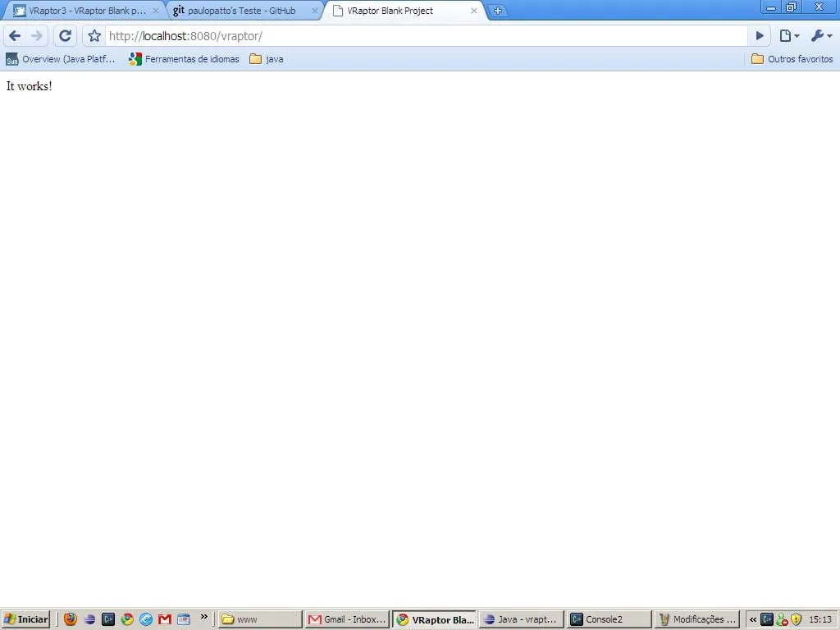
Task: Click the console icon in system tray
Action: (767, 619)
